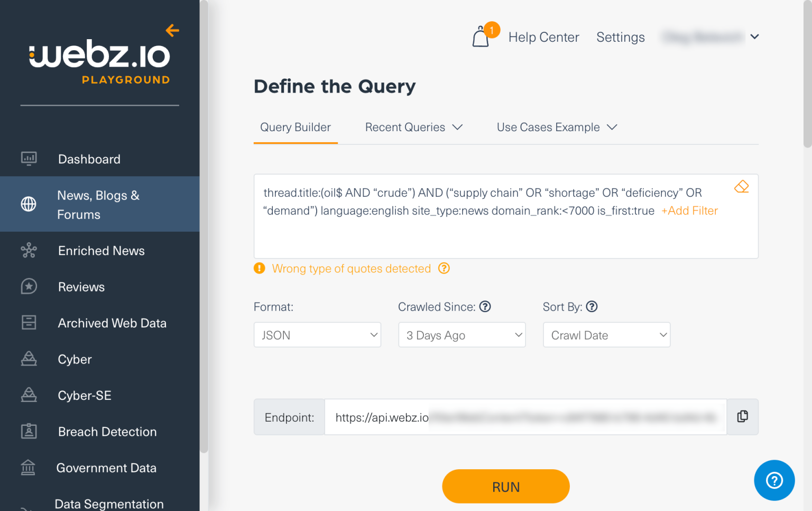The width and height of the screenshot is (812, 511).
Task: Change the Crawled Since period dropdown
Action: tap(462, 335)
